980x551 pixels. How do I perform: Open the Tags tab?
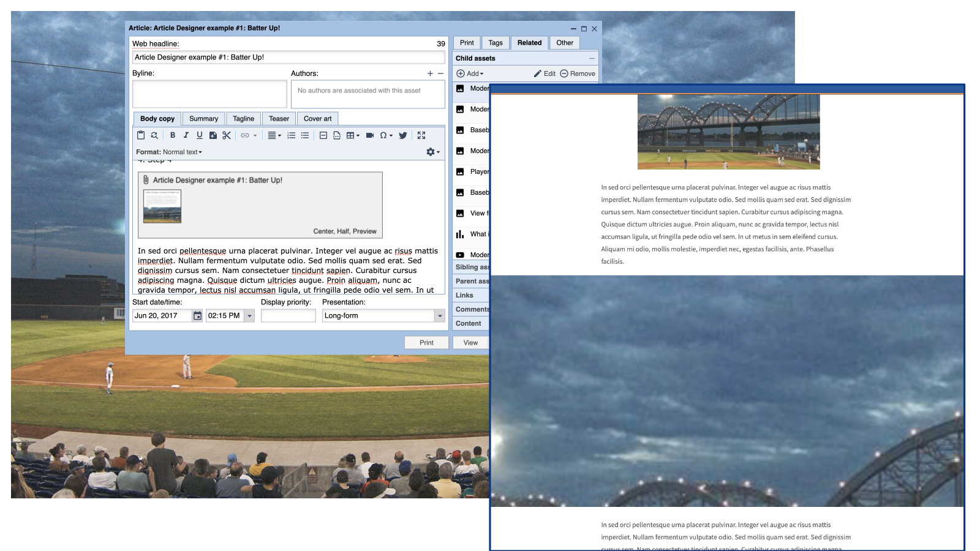(496, 43)
